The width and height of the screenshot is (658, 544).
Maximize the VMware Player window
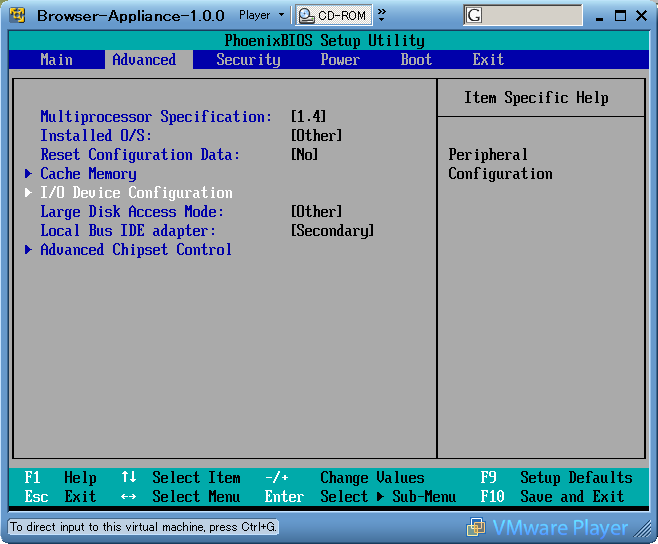pos(620,16)
